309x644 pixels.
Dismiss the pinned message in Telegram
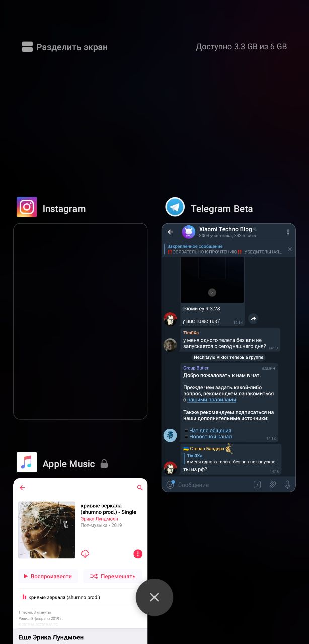290,249
